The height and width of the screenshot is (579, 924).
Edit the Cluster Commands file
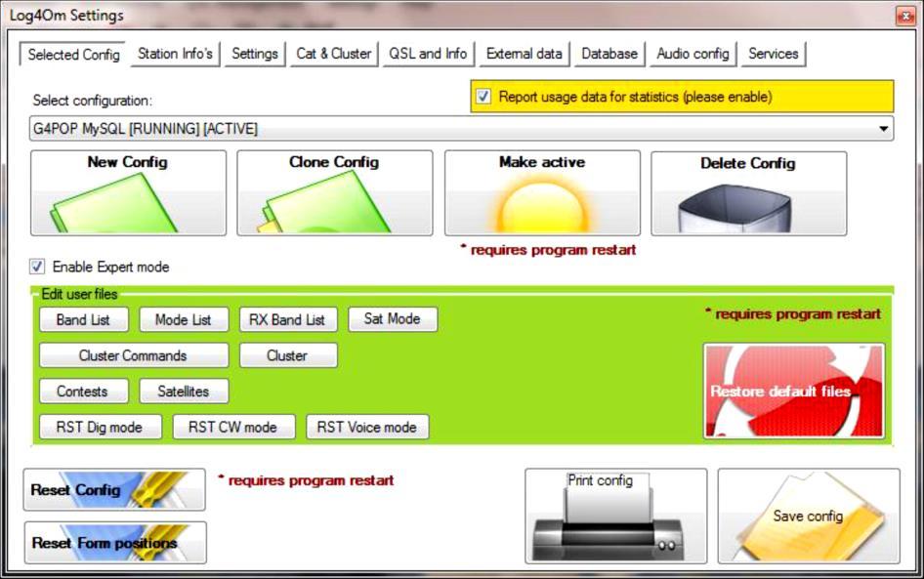click(x=134, y=355)
